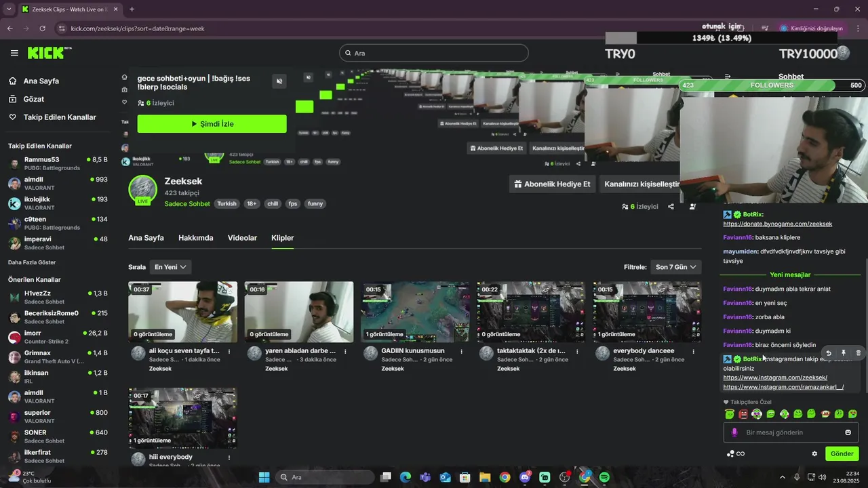
Task: Click the 'Yeni mesajlar' divider in chat
Action: pyautogui.click(x=790, y=274)
